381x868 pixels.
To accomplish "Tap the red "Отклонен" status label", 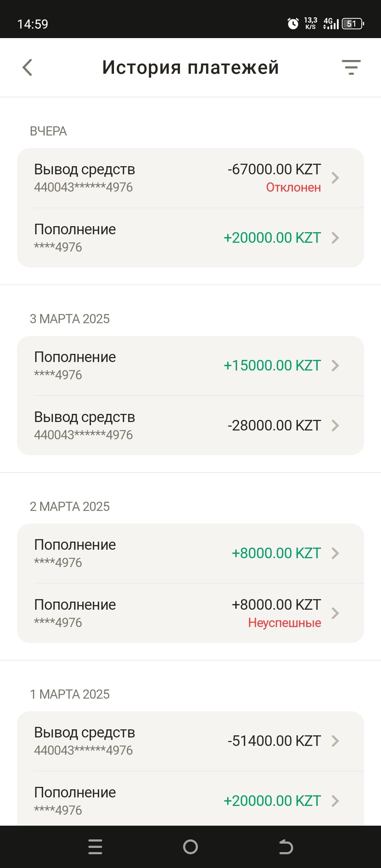I will 293,187.
